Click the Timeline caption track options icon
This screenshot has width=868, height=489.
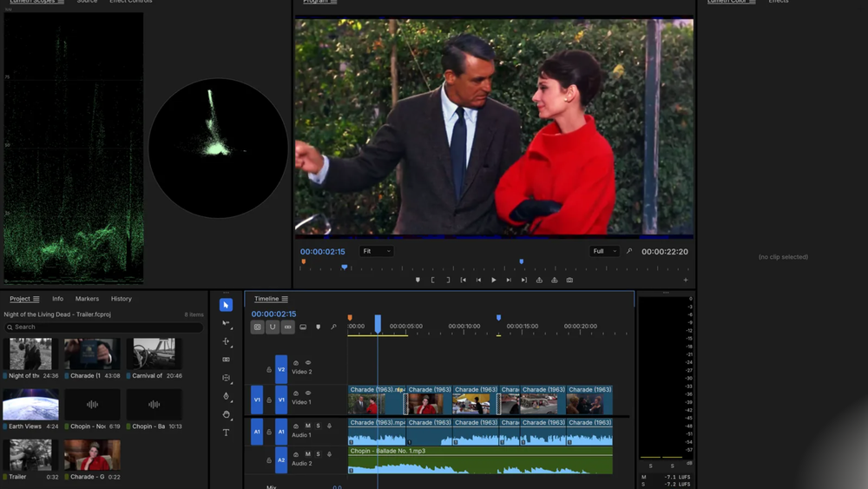[303, 327]
